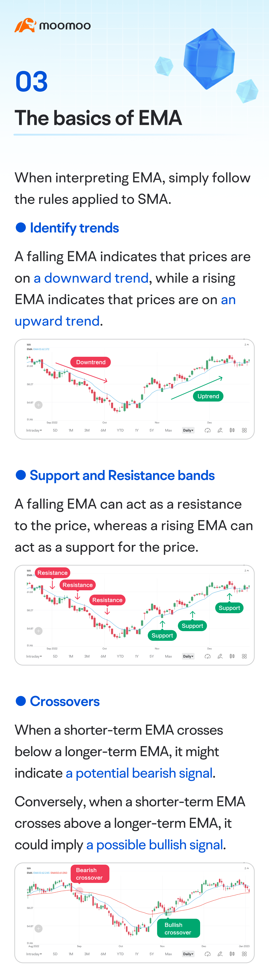Open the grid layout icon on bottom chart
This screenshot has height=980, width=269.
[x=244, y=954]
